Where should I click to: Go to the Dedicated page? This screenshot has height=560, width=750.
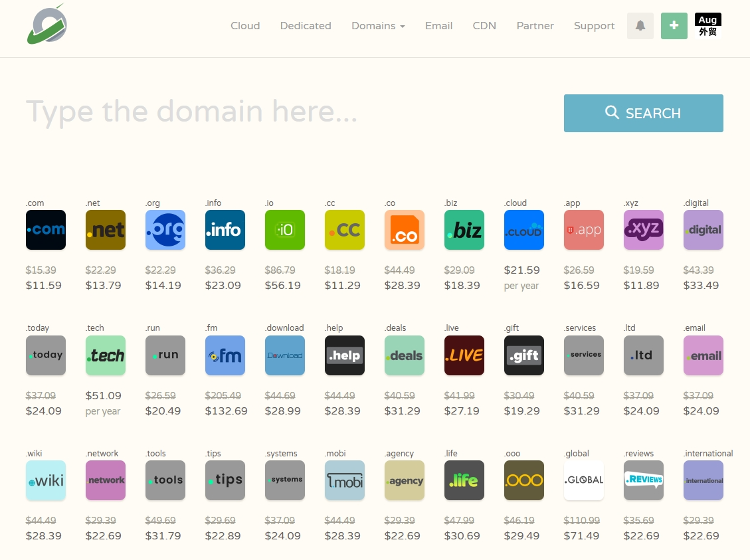[306, 26]
